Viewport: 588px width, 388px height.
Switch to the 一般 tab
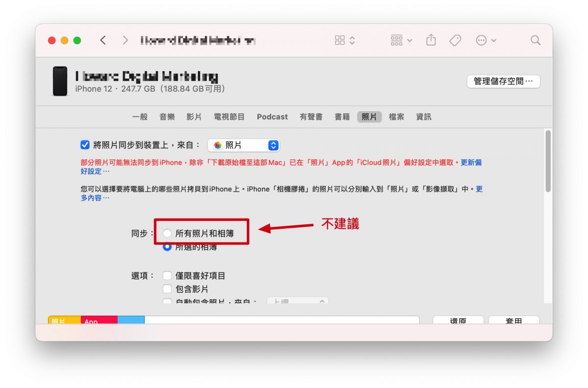[140, 117]
